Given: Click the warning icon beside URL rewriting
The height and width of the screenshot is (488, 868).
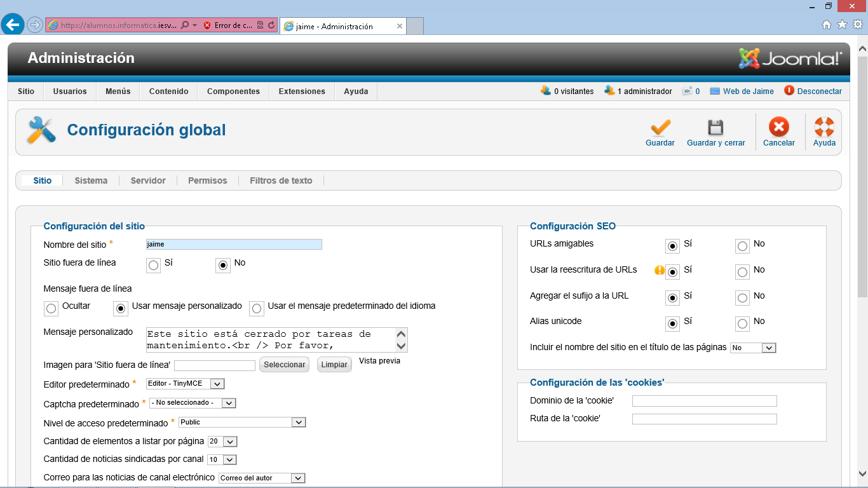Looking at the screenshot, I should pos(660,270).
